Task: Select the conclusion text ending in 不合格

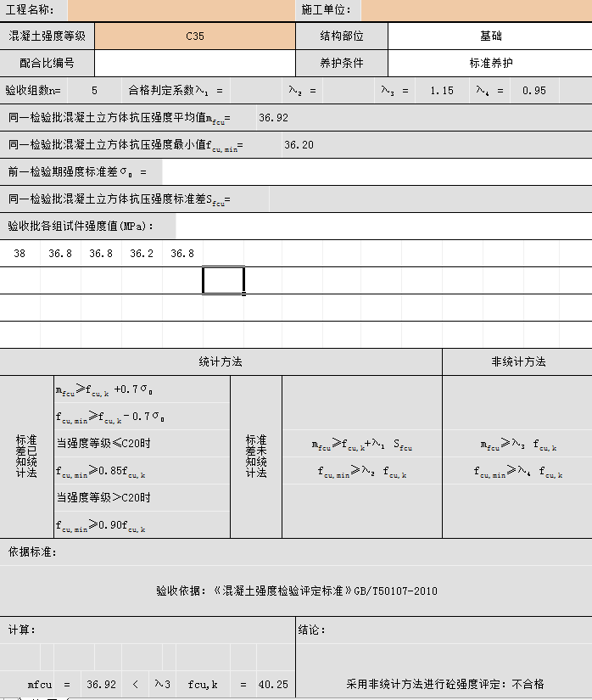Action: point(444,684)
